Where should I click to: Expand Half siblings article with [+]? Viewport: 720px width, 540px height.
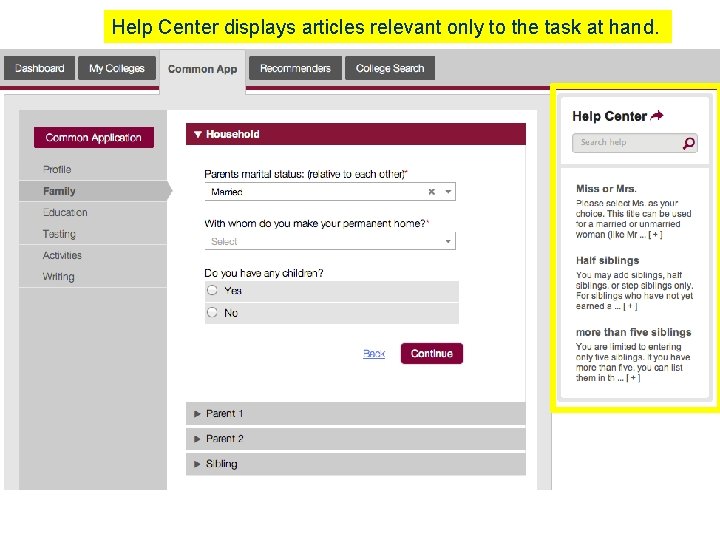[x=630, y=306]
